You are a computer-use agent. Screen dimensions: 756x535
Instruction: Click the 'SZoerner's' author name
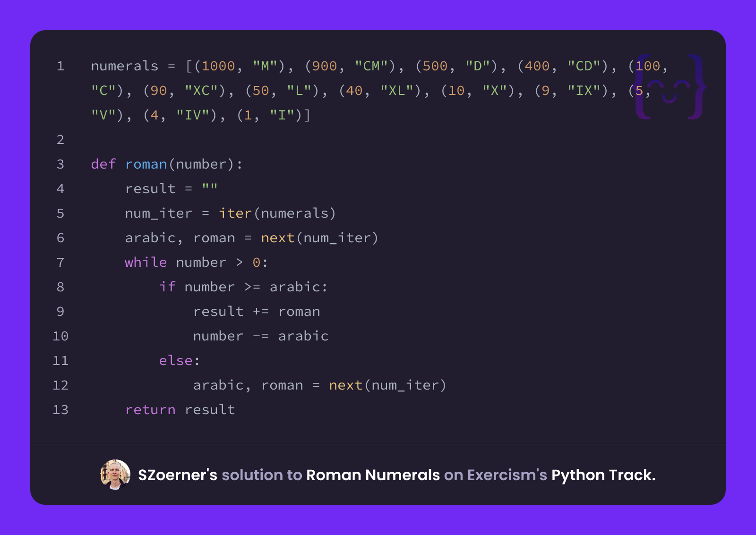pyautogui.click(x=178, y=475)
